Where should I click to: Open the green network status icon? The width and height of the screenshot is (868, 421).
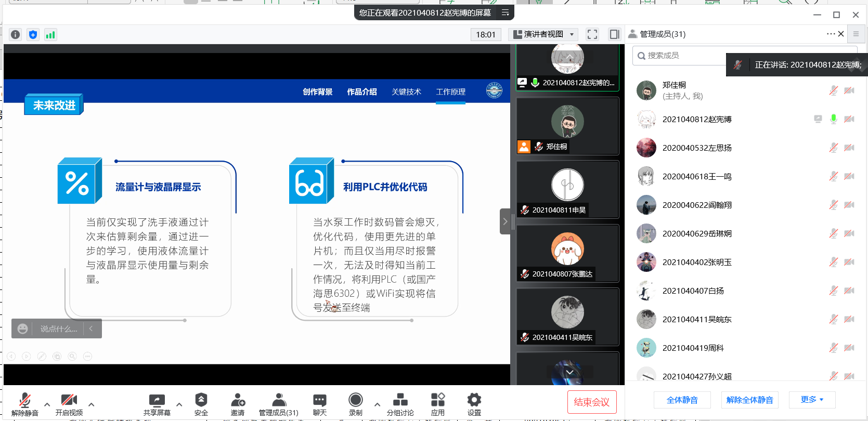click(x=50, y=35)
